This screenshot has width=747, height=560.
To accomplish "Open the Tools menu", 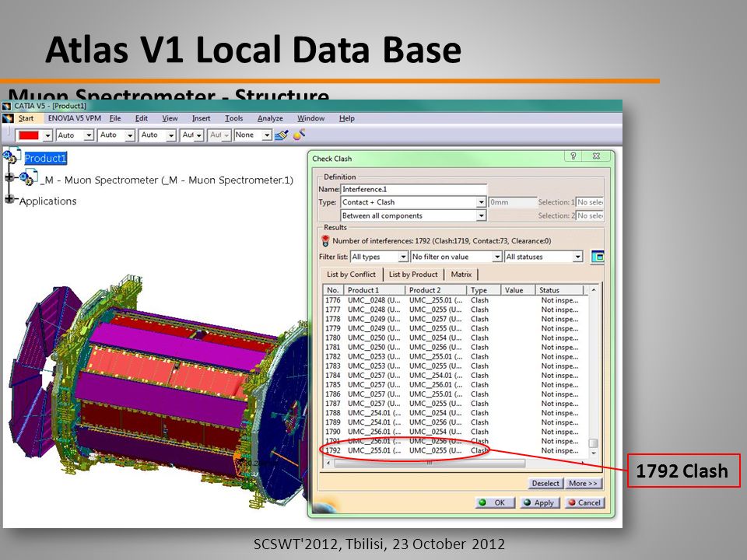I will pyautogui.click(x=234, y=118).
